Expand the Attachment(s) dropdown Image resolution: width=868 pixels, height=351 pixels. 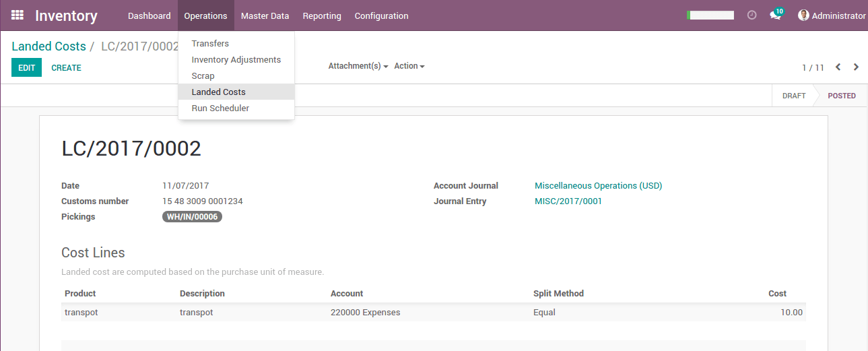point(358,66)
